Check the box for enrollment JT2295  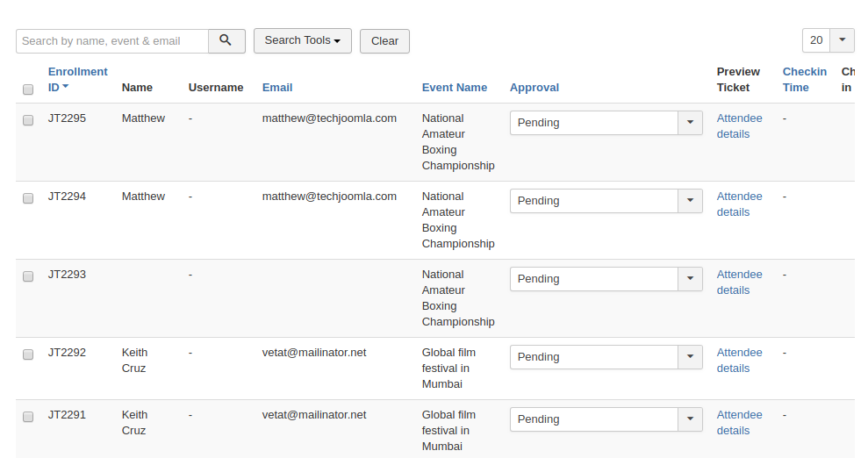[x=28, y=120]
